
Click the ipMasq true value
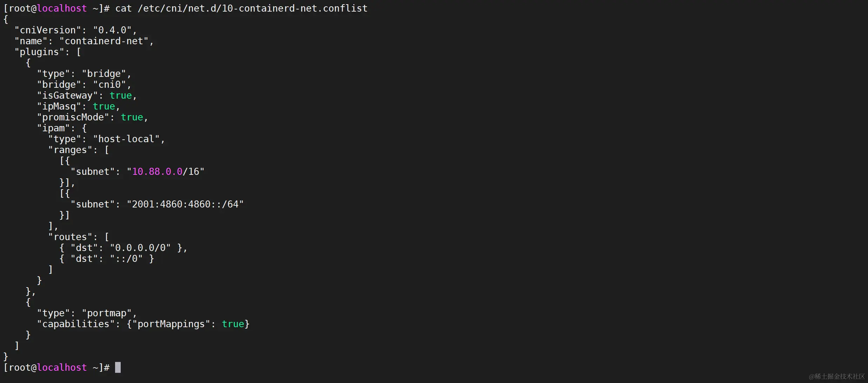(104, 106)
